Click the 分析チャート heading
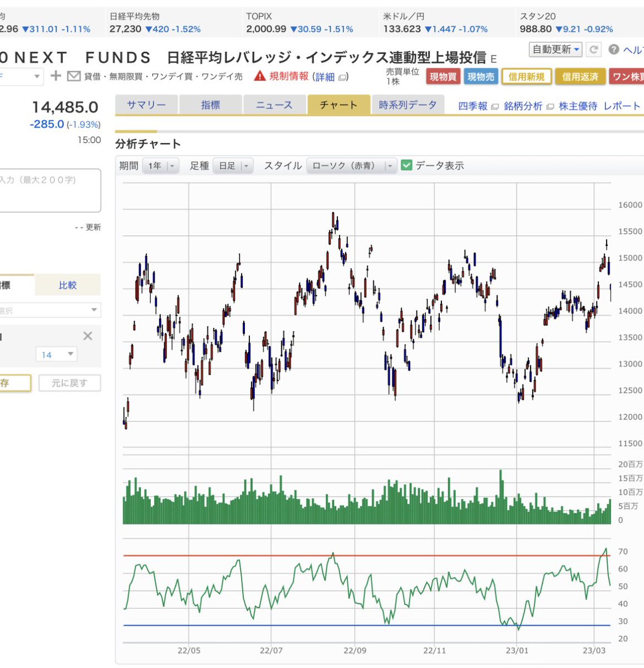Screen dimensions: 644x668 coord(148,144)
